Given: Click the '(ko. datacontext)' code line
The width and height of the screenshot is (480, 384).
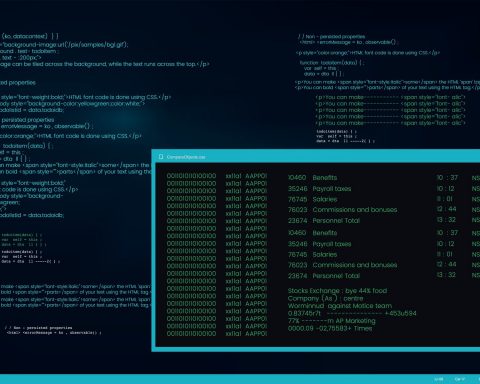Looking at the screenshot, I should coord(30,36).
